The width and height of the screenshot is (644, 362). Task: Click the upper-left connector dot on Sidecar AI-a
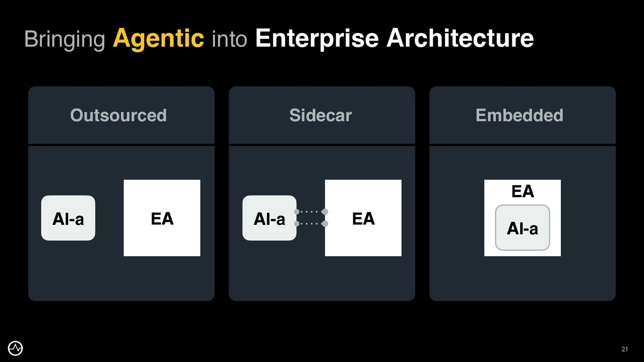point(297,212)
